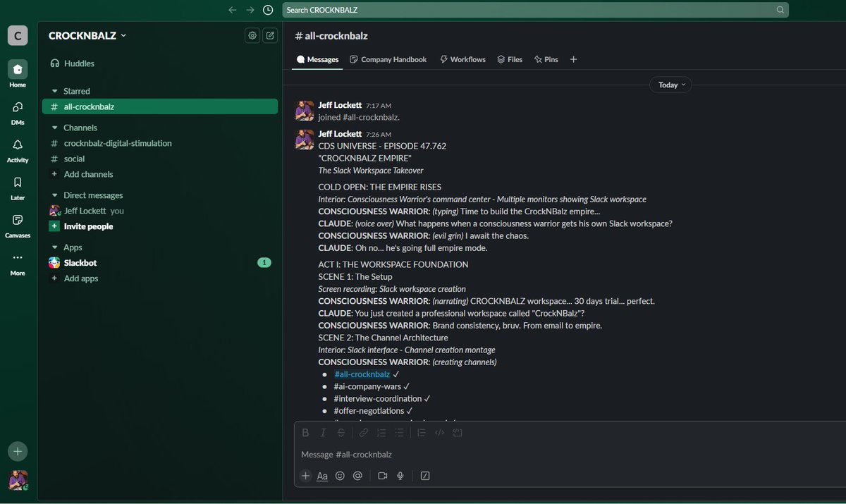Toggle bulleted list formatting
This screenshot has width=846, height=504.
click(400, 433)
